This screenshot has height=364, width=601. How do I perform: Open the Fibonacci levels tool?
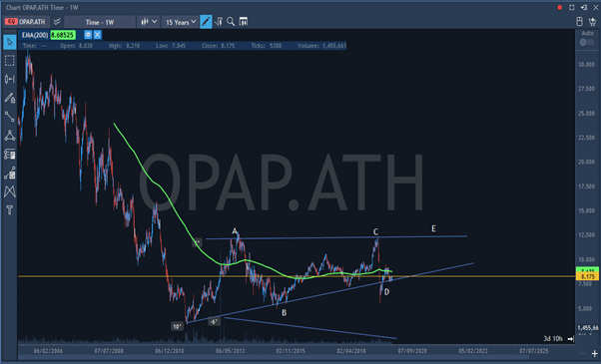tap(10, 155)
